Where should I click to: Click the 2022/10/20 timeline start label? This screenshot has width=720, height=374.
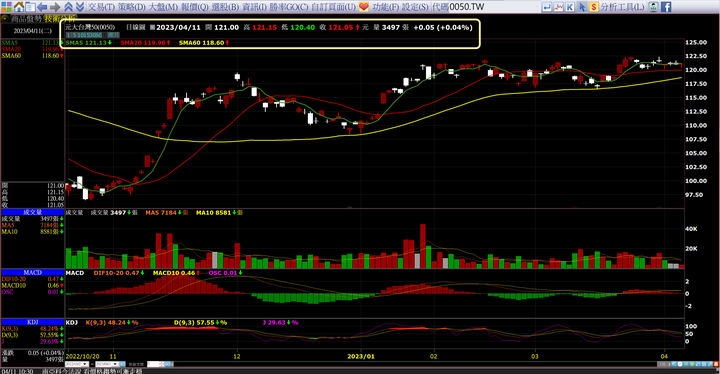(83, 357)
